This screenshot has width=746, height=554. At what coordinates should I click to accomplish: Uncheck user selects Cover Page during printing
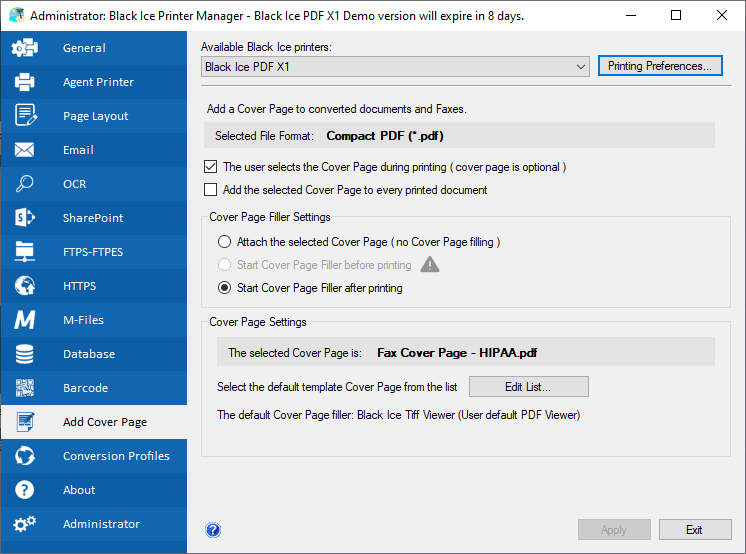tap(210, 167)
